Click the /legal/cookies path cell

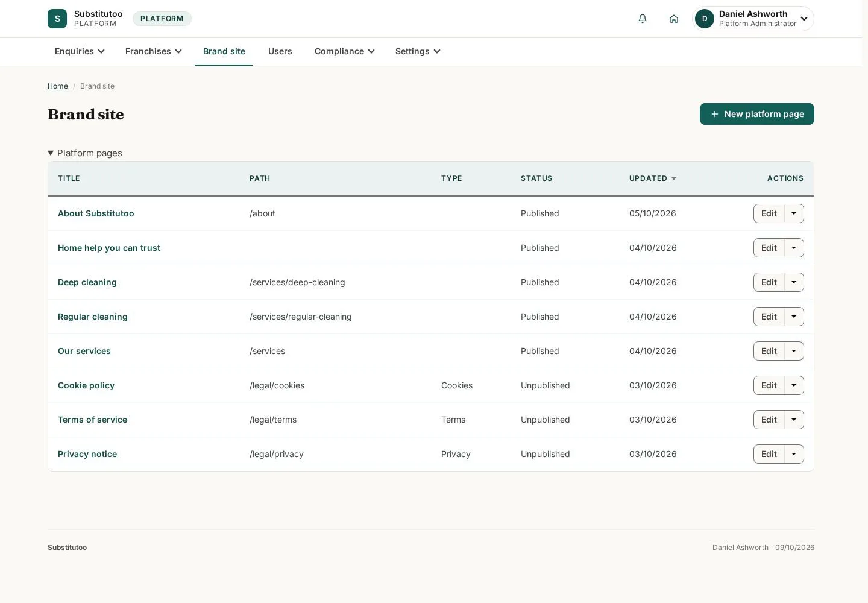coord(277,385)
